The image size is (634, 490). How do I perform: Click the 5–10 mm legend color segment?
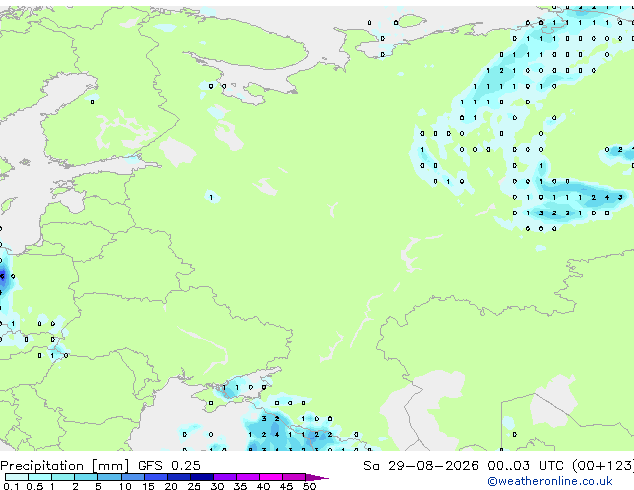[x=109, y=477]
